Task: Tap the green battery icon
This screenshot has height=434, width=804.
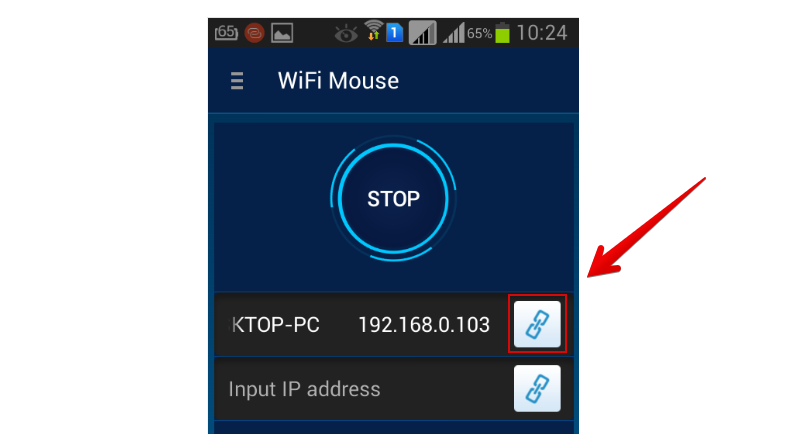Action: point(502,33)
